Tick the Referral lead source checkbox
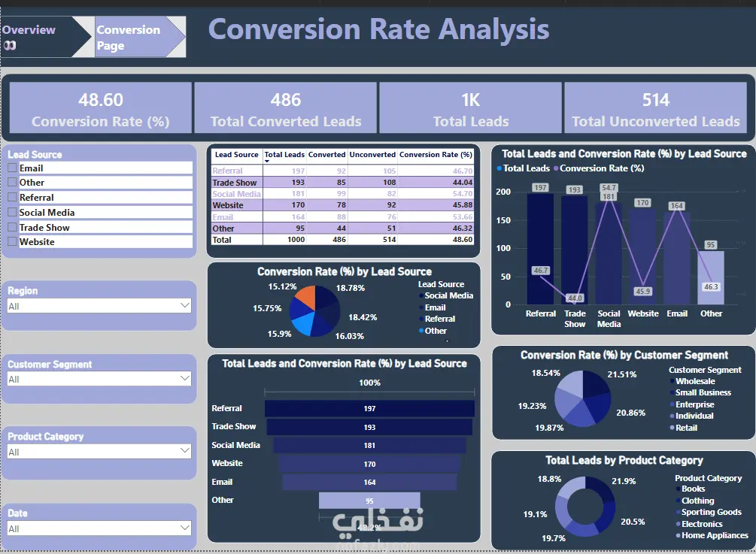The width and height of the screenshot is (756, 554). click(13, 198)
